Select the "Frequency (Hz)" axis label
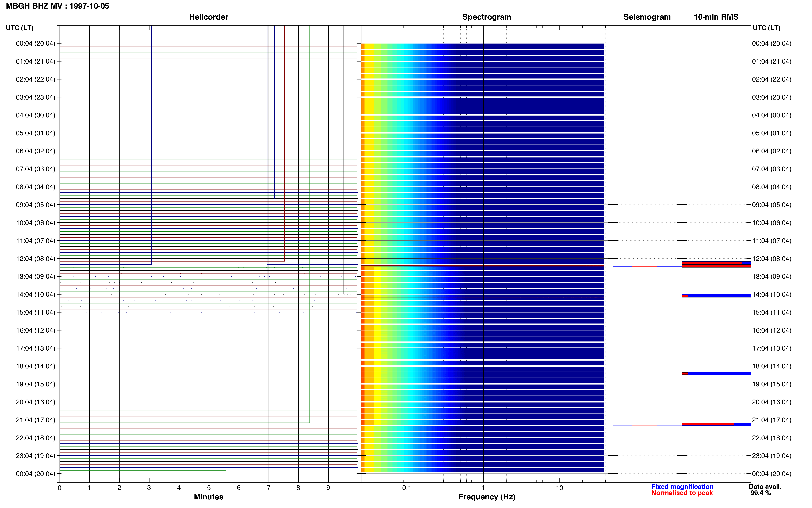 click(x=487, y=497)
